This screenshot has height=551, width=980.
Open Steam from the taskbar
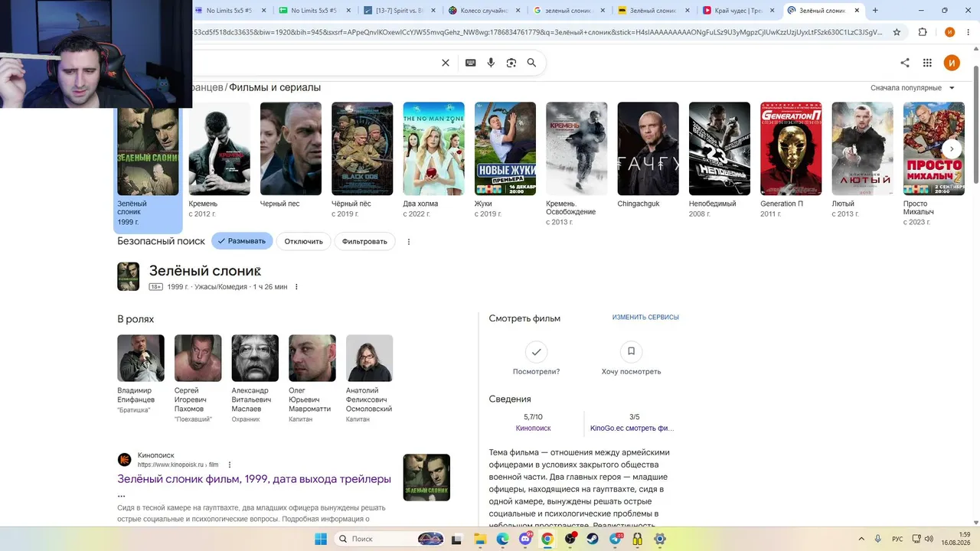(593, 539)
